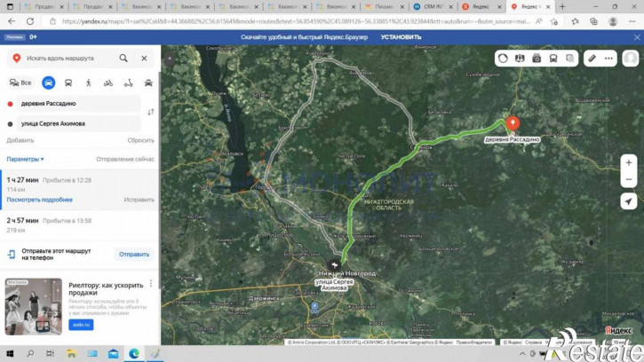Open the Windows Start menu
644x362 pixels.
point(10,353)
